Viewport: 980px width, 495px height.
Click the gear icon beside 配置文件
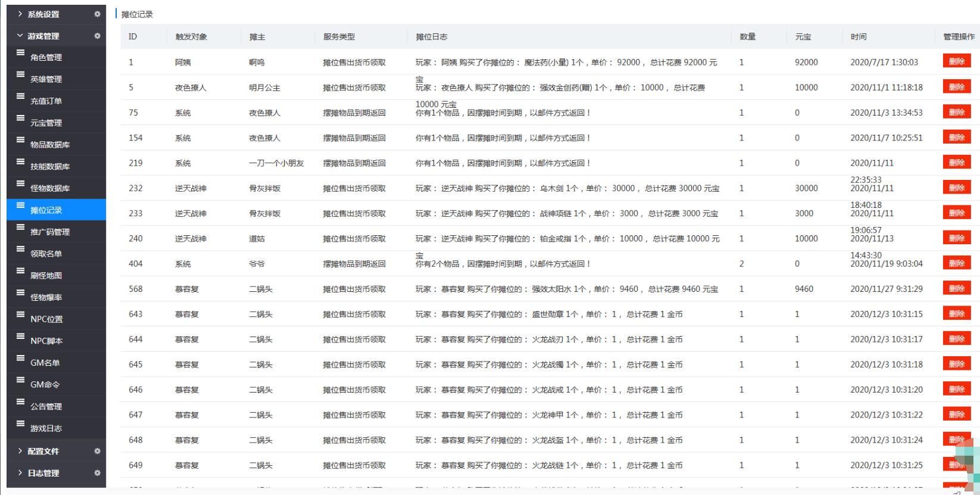point(97,452)
